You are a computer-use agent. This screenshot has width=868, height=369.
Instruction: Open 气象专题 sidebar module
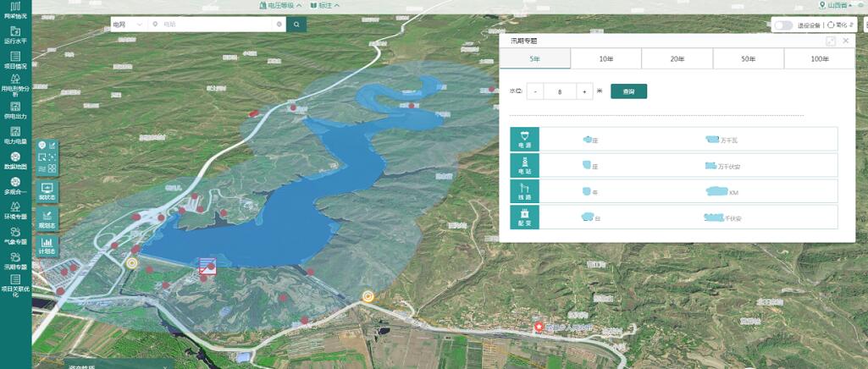pyautogui.click(x=15, y=235)
